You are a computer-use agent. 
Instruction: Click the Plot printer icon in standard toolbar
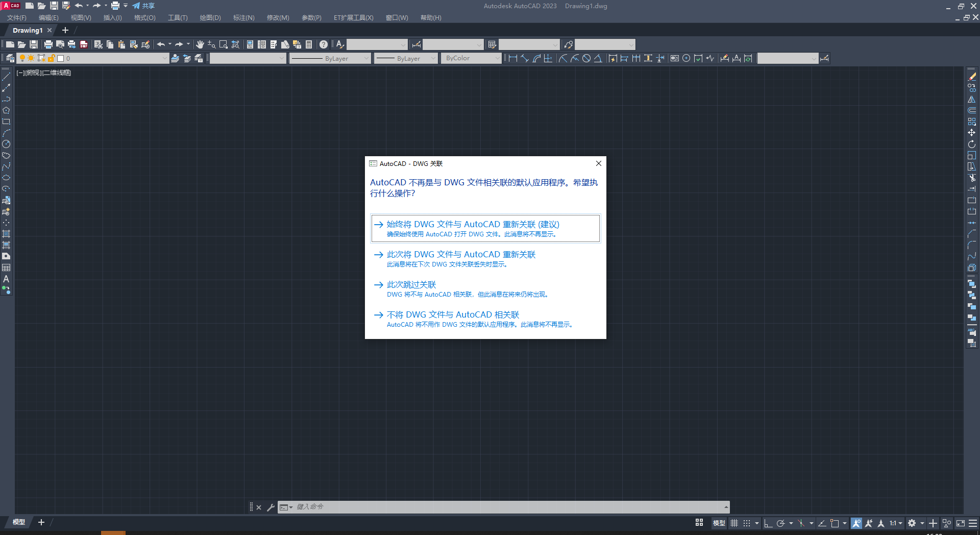(48, 45)
